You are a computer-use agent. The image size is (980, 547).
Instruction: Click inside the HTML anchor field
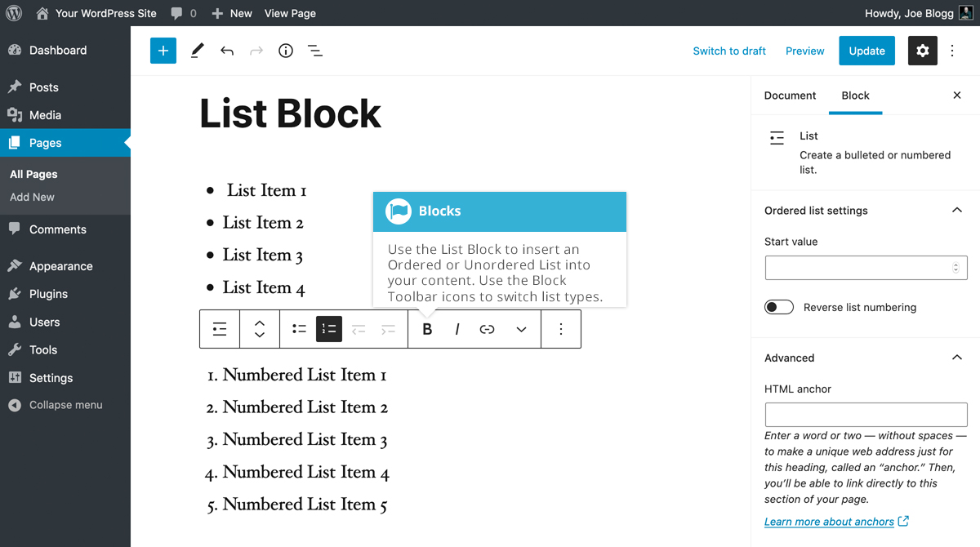pyautogui.click(x=865, y=414)
